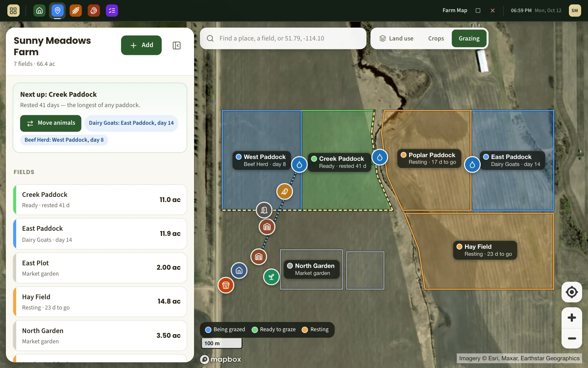Click the Imagery Esri attribution text
Viewport: 588px width, 368px height.
519,358
